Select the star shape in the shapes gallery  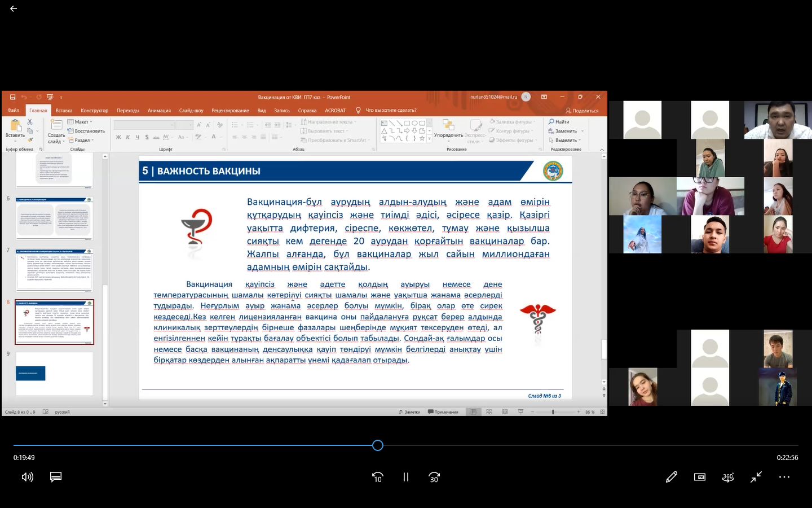[422, 138]
